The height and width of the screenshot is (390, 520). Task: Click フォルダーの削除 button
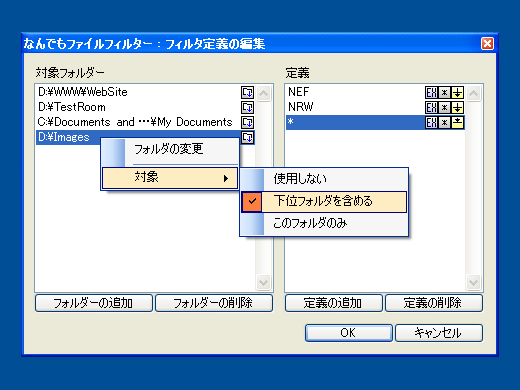tap(214, 303)
